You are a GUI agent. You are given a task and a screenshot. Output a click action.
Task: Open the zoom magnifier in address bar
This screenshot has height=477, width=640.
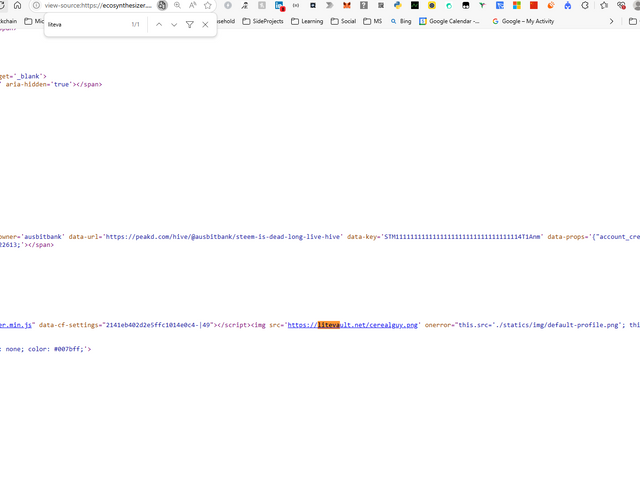click(177, 5)
